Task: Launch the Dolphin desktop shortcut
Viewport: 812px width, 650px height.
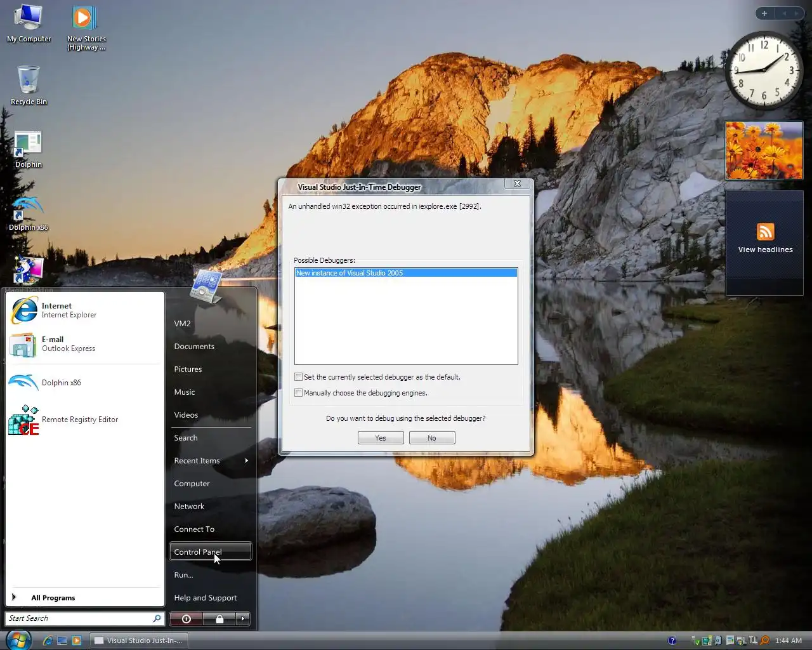Action: (29, 149)
